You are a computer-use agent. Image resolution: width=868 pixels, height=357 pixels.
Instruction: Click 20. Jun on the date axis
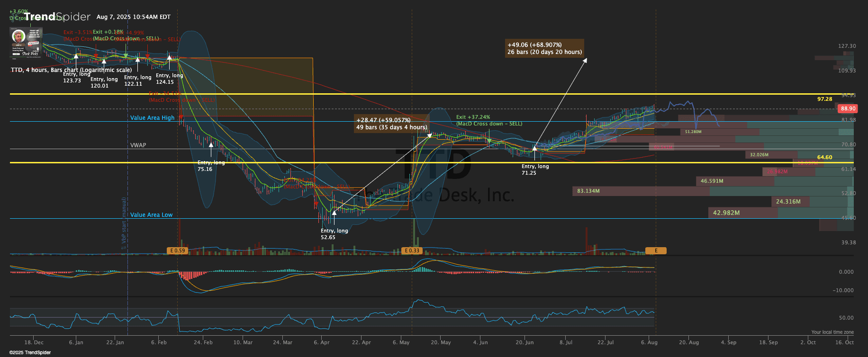pos(524,342)
